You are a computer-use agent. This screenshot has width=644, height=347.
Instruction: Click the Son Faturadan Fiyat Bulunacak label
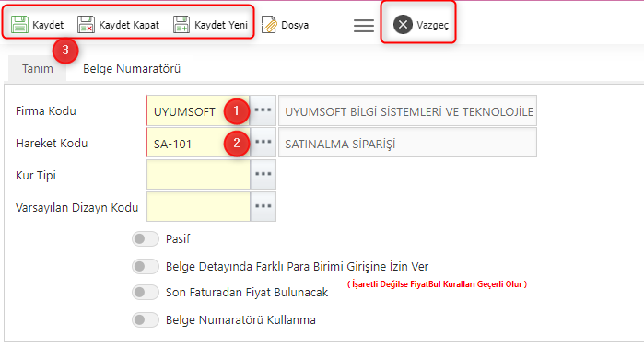point(247,293)
